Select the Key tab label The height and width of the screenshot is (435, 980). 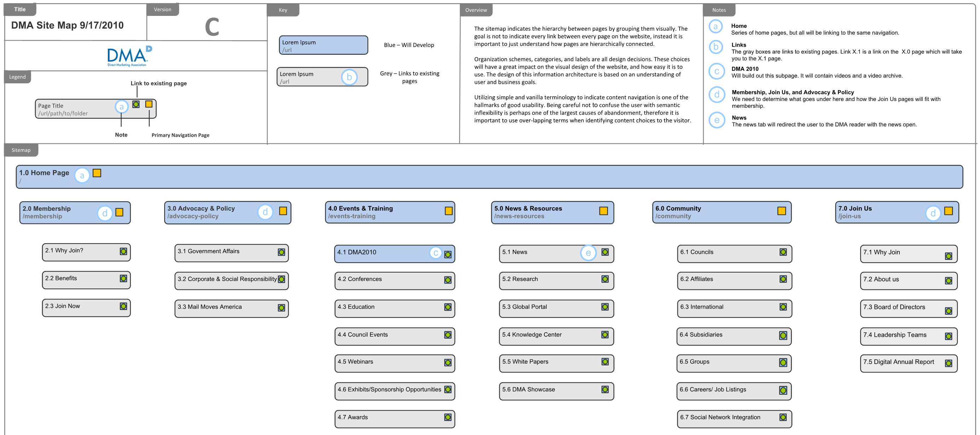pyautogui.click(x=283, y=10)
